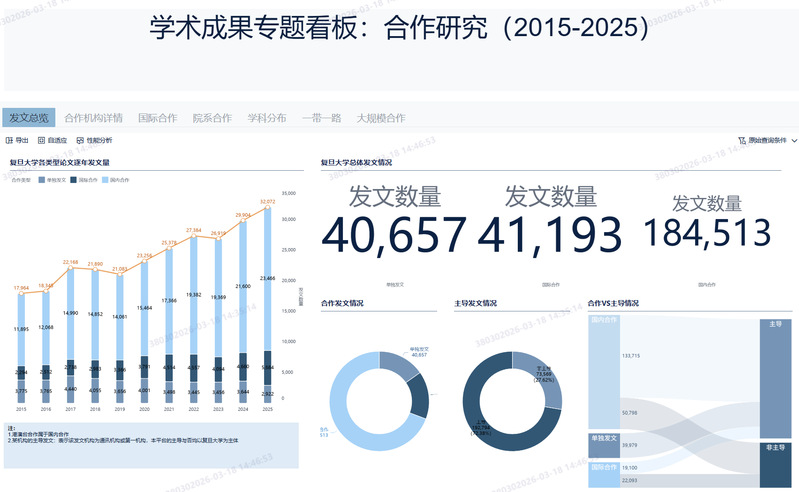Go to the 一带一路 tab
This screenshot has width=799, height=492.
321,118
